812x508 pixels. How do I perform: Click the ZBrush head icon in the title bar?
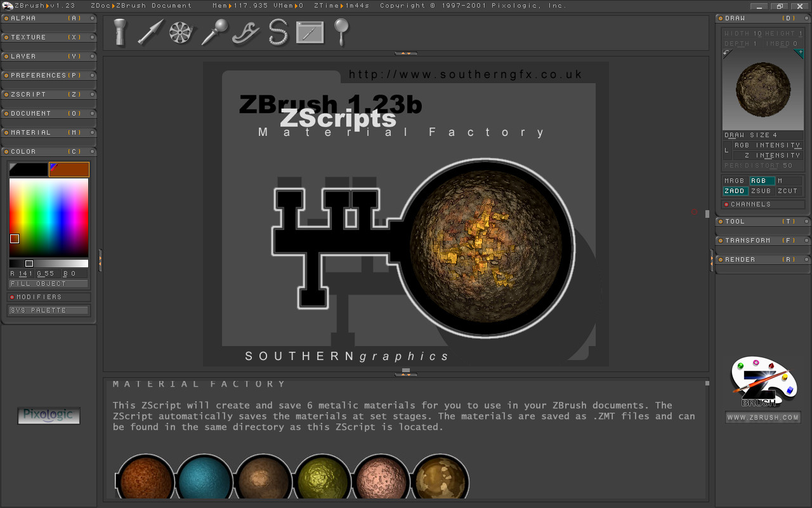tap(7, 6)
